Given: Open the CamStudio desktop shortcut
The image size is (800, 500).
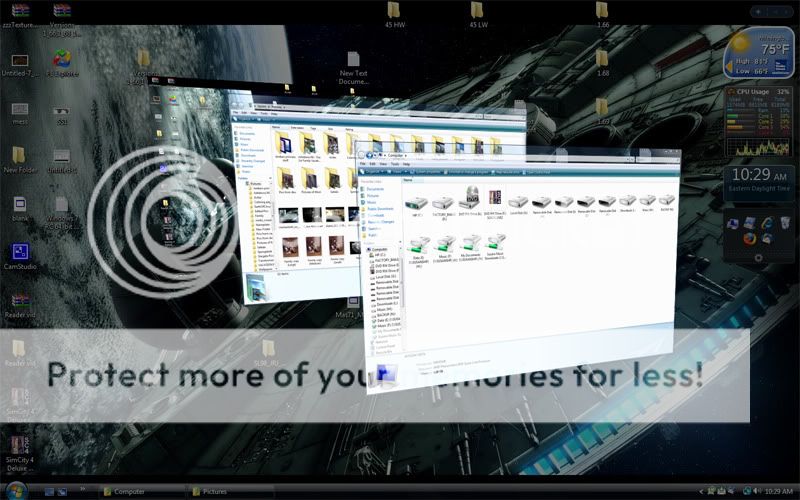Looking at the screenshot, I should (19, 254).
